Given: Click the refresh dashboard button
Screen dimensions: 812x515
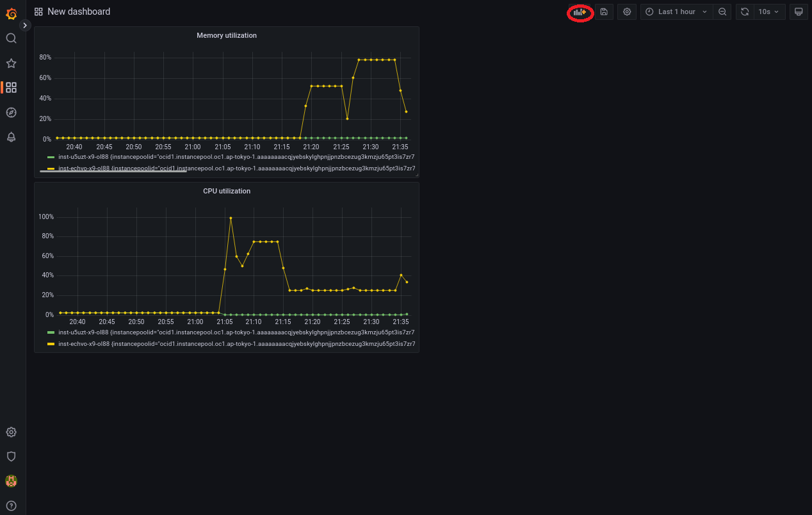Looking at the screenshot, I should pyautogui.click(x=745, y=12).
